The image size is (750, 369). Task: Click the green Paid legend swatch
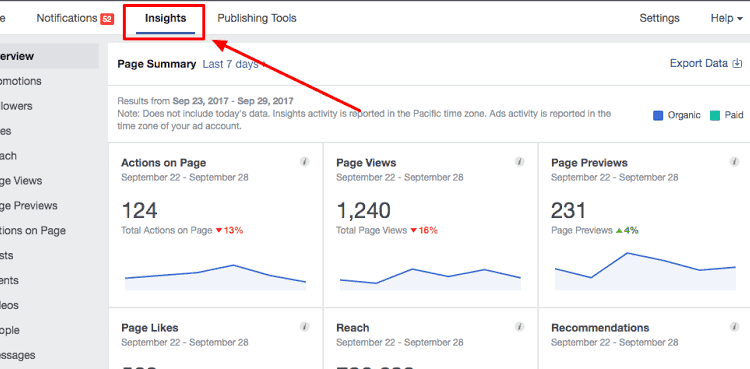click(715, 115)
